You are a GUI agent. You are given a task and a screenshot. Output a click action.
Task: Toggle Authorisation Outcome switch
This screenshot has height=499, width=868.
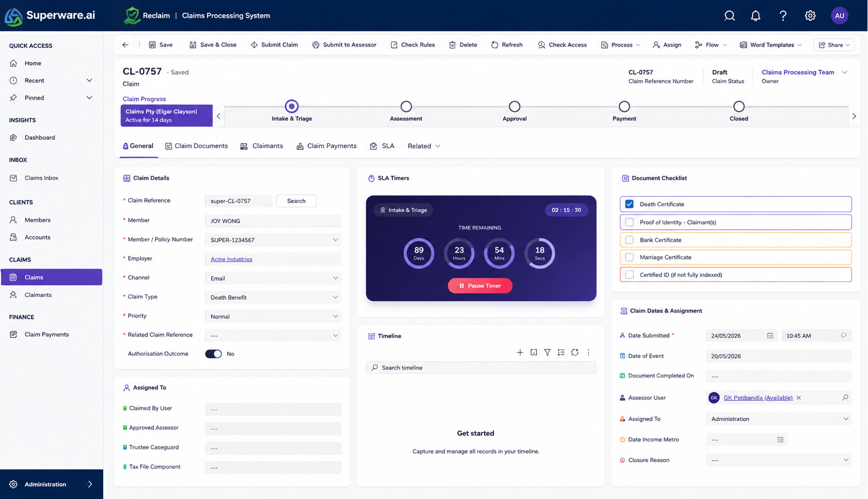click(213, 354)
